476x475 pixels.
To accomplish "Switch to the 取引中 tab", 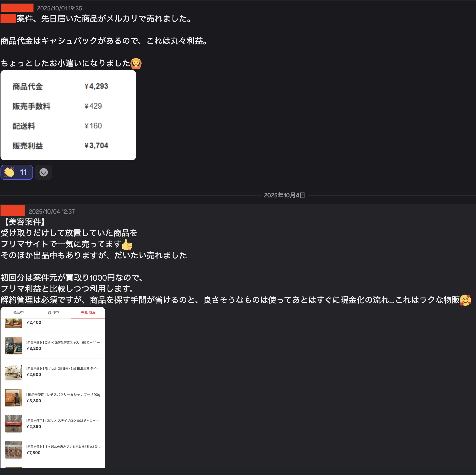I will pos(53,313).
